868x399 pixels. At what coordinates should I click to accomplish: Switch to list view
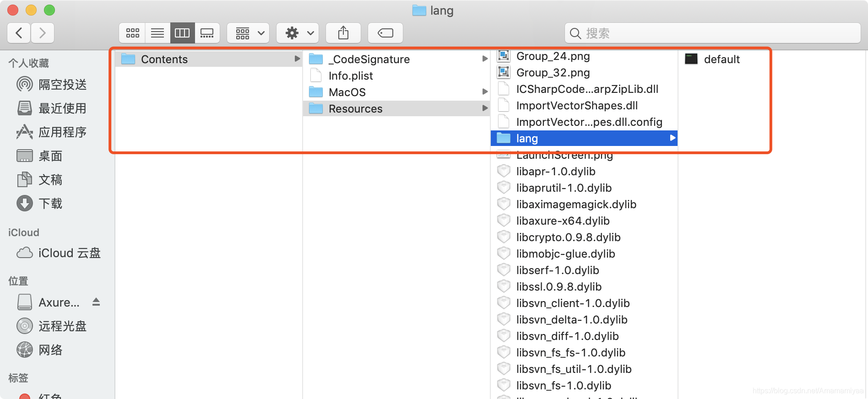pos(157,33)
